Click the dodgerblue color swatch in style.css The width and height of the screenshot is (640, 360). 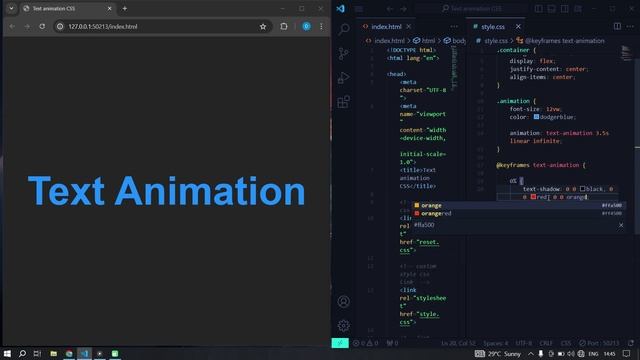(x=536, y=117)
